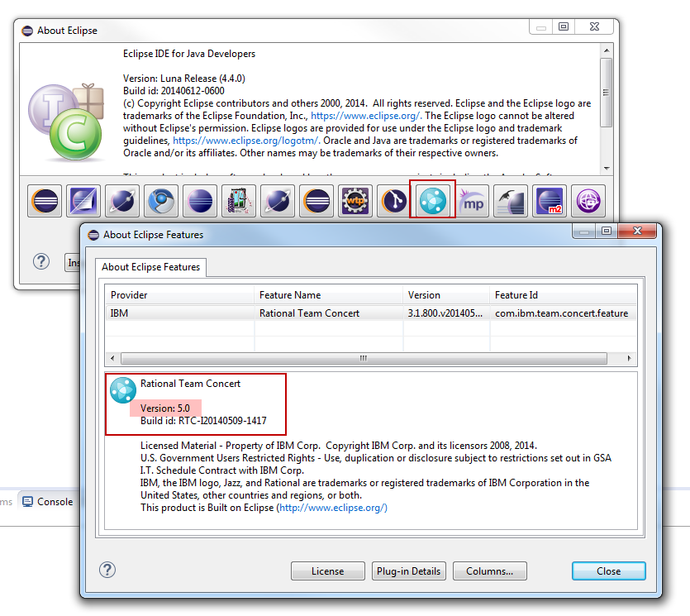Click the Git branch feature icon
The height and width of the screenshot is (616, 690).
[394, 201]
